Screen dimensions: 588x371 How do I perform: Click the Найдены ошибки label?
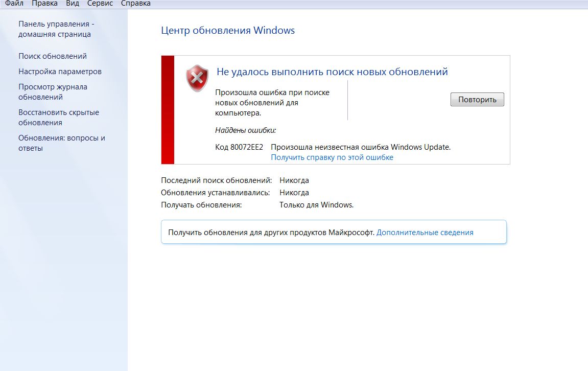pyautogui.click(x=245, y=130)
